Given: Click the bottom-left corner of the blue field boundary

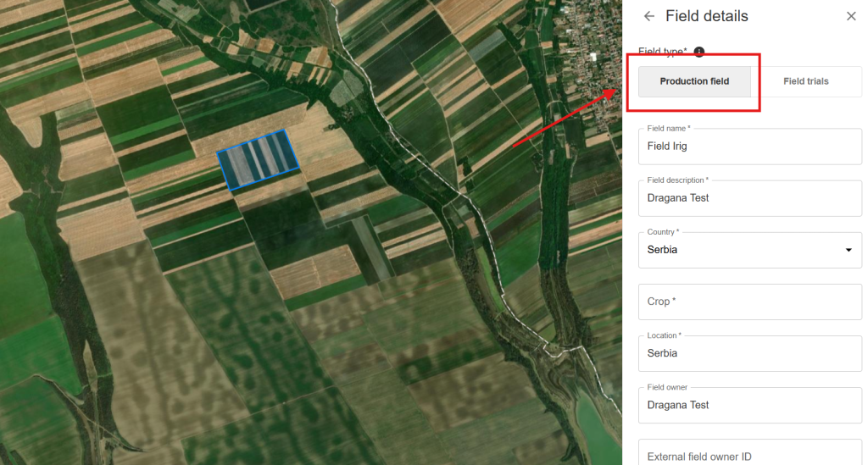Looking at the screenshot, I should [x=232, y=189].
